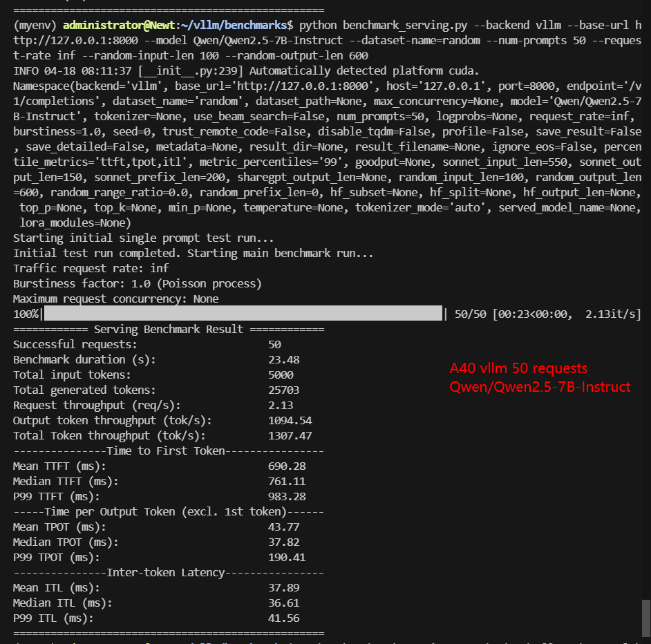Click the 'Serving Benchmark Result' header
The height and width of the screenshot is (644, 651).
(168, 330)
